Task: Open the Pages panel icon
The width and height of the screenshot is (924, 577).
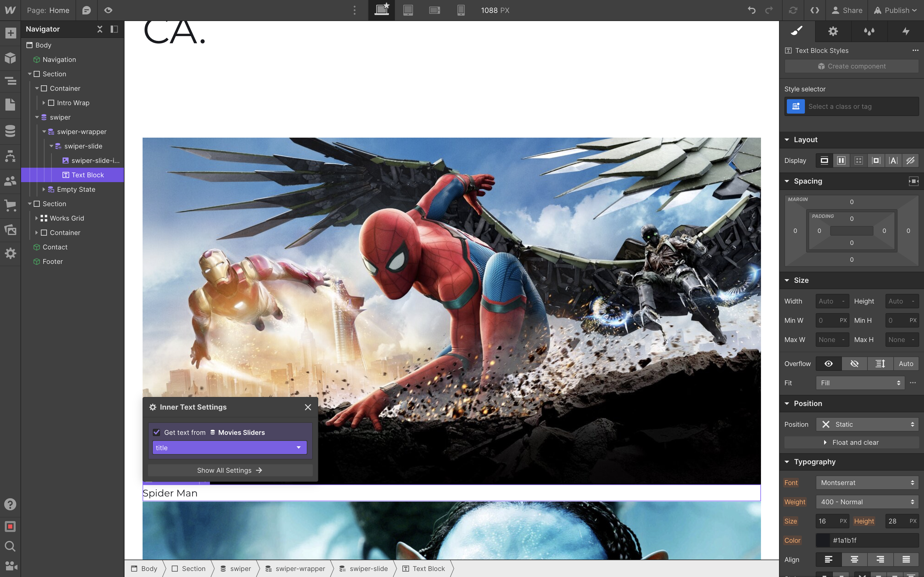Action: pyautogui.click(x=10, y=104)
